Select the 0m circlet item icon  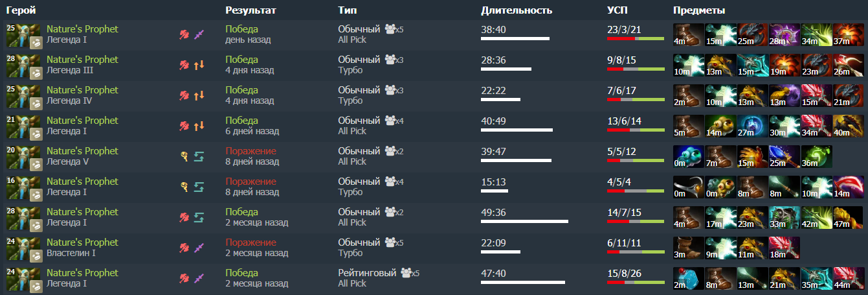(689, 187)
